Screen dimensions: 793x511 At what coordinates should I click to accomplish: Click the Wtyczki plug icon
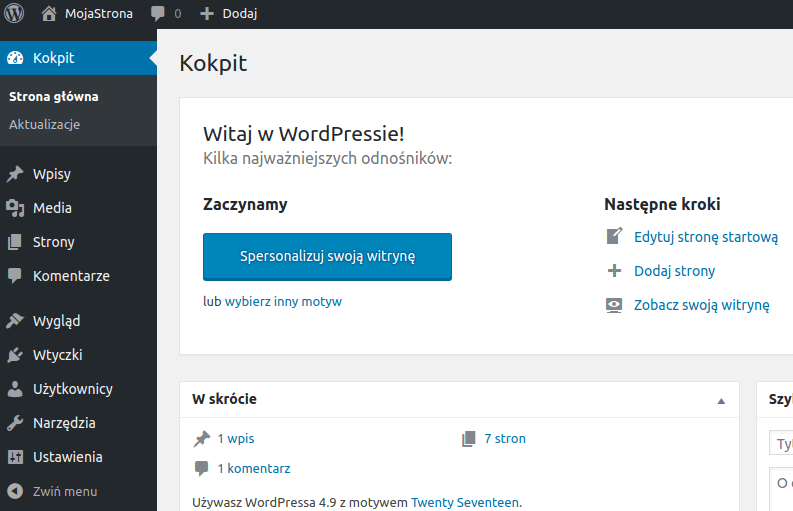pos(15,355)
